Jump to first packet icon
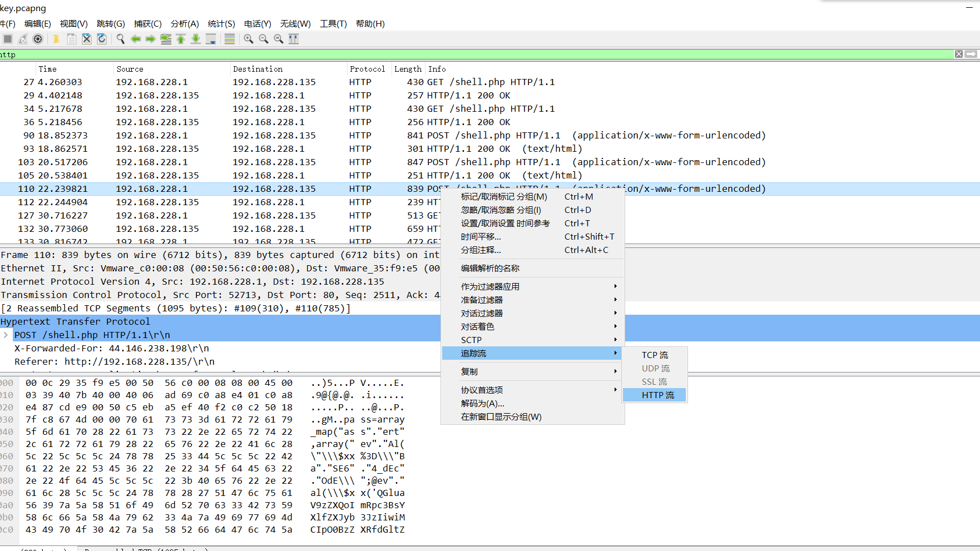 [181, 39]
